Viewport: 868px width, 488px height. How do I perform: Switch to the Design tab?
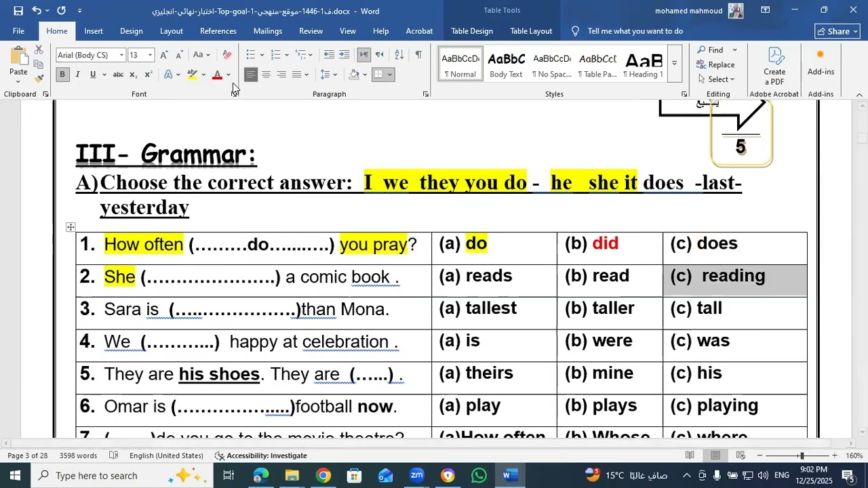(x=131, y=31)
